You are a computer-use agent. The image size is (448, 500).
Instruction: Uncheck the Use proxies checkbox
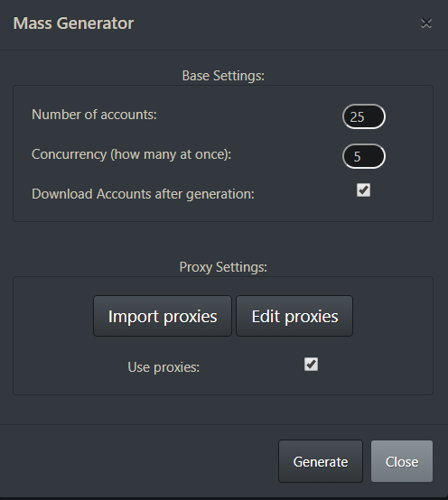point(311,364)
